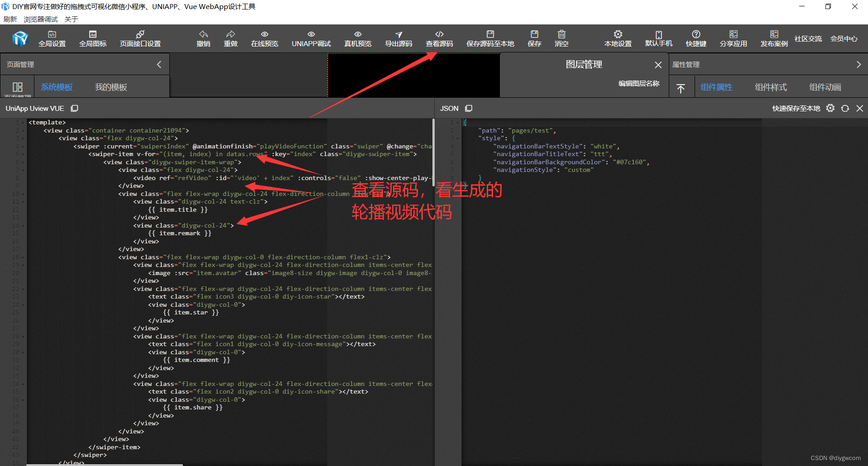Fold JSON style object at line 3

click(x=458, y=138)
